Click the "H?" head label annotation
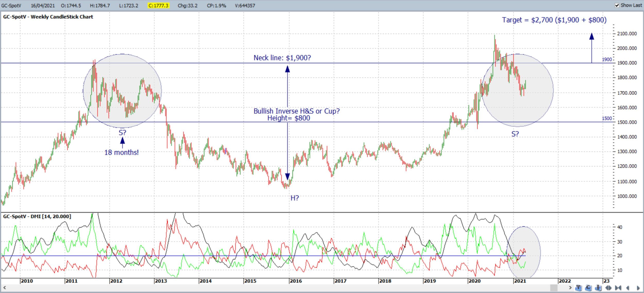Image resolution: width=644 pixels, height=293 pixels. 295,198
